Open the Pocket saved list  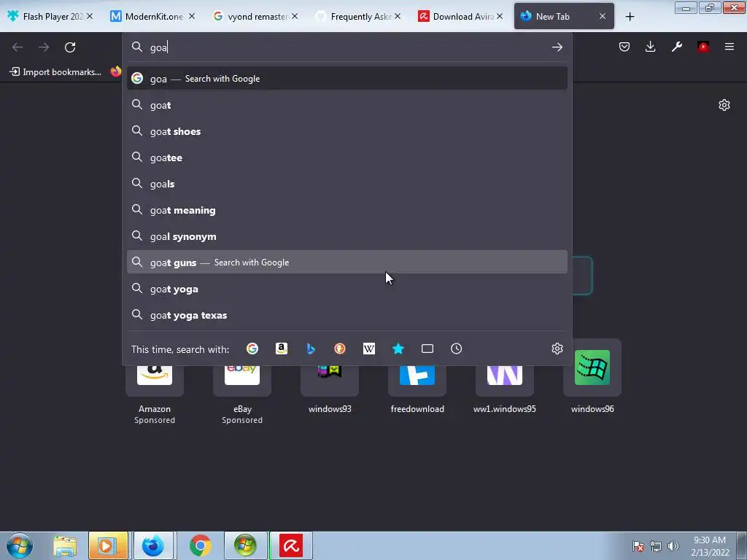pyautogui.click(x=624, y=47)
